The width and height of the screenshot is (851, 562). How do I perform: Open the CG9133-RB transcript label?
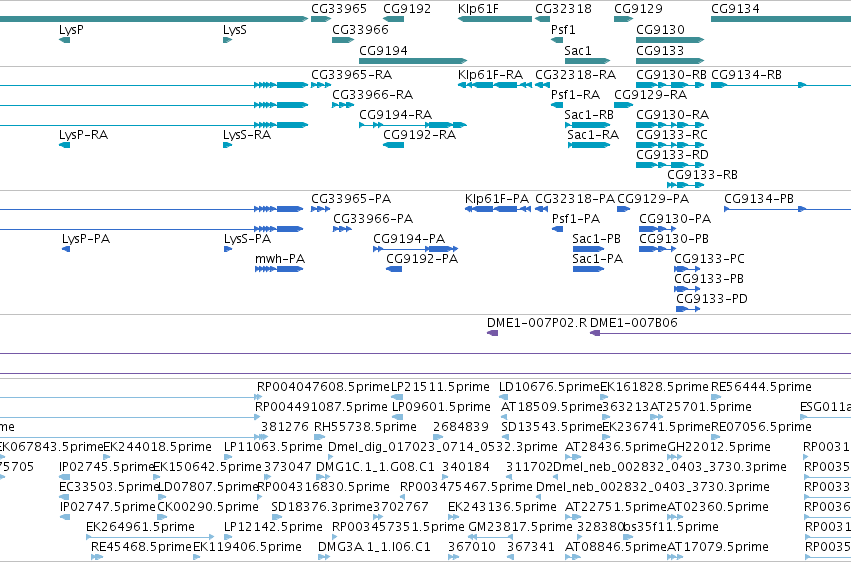(x=702, y=175)
